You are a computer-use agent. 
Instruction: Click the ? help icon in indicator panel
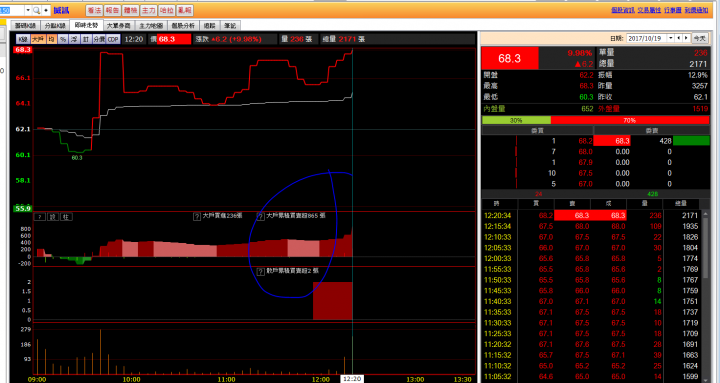coord(40,217)
